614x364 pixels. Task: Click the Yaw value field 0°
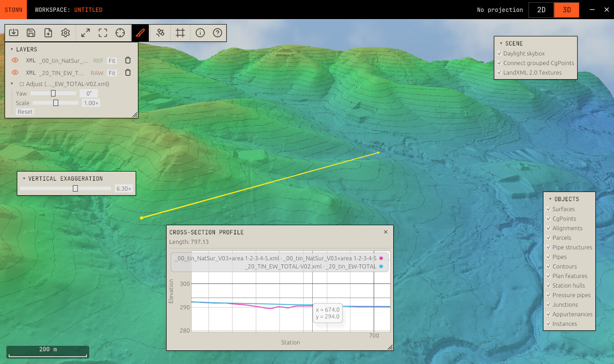89,93
